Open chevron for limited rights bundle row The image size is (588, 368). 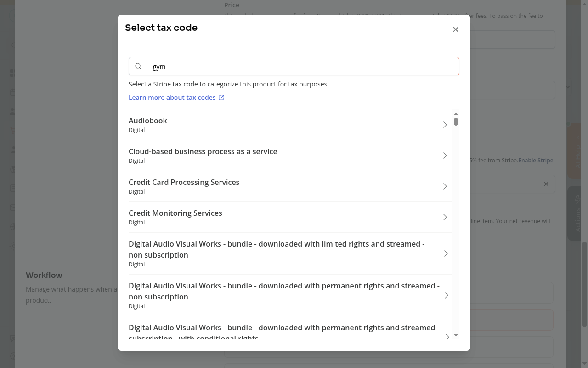click(x=446, y=253)
